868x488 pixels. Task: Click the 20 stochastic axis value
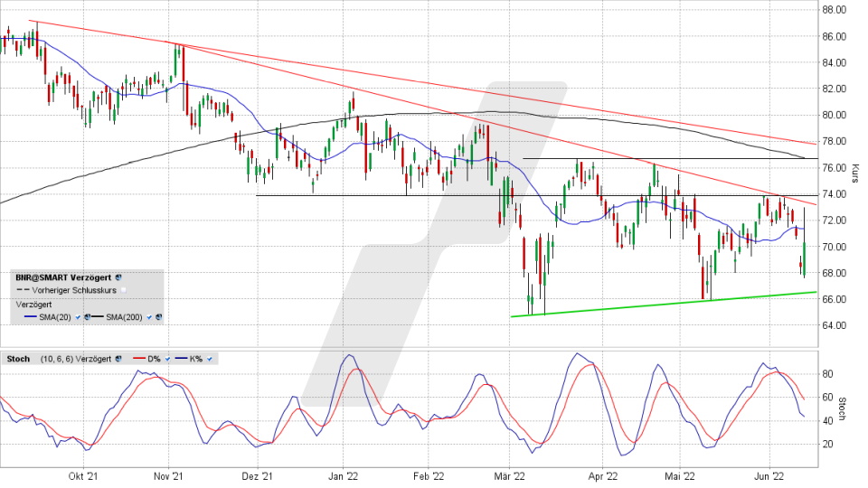point(827,445)
